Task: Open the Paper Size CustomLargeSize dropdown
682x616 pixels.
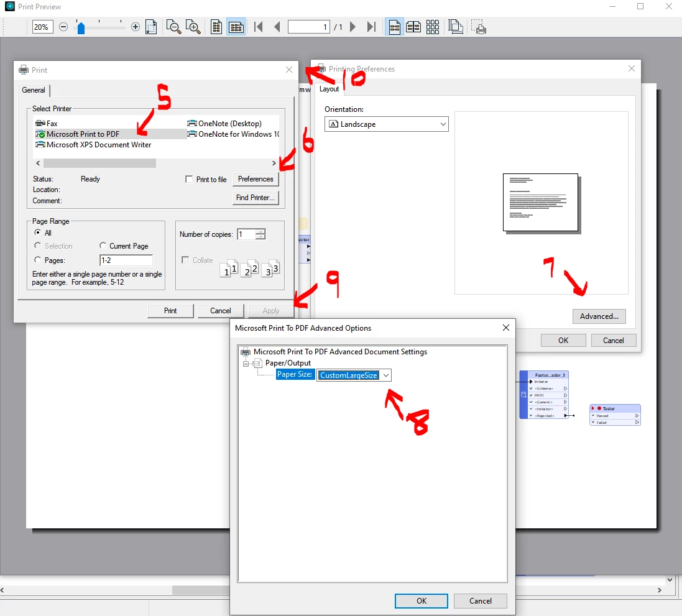Action: coord(354,375)
